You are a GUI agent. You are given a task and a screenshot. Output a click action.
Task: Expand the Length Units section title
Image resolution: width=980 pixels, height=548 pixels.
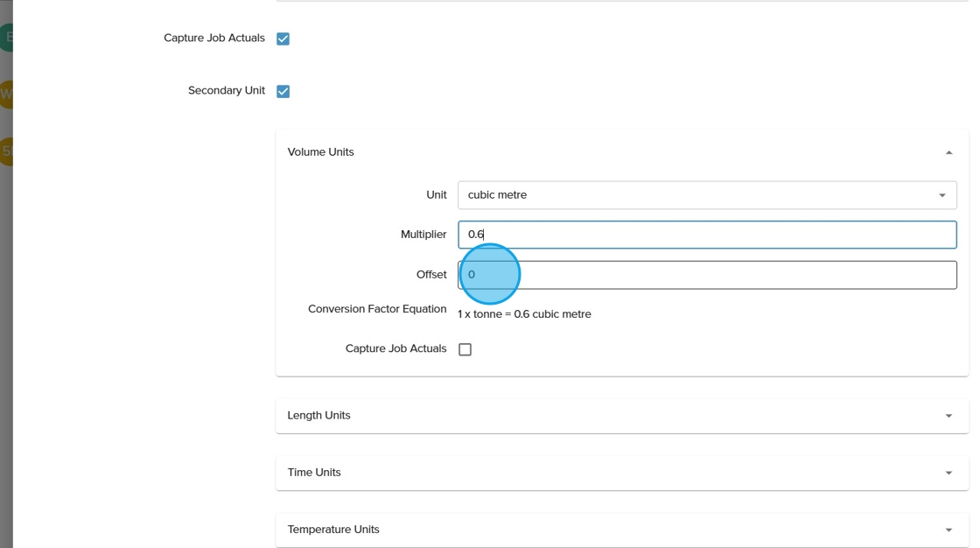pos(318,416)
